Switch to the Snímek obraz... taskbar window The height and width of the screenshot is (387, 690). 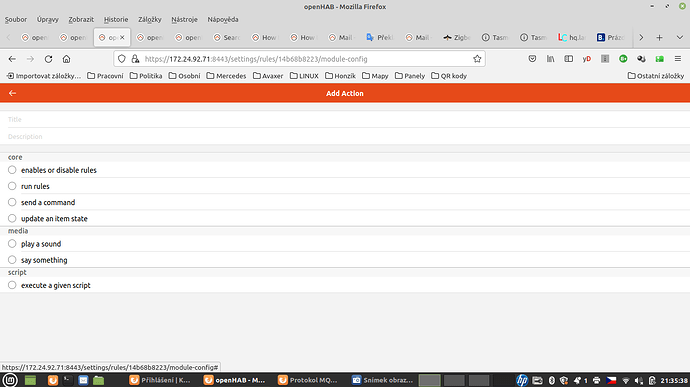(383, 380)
